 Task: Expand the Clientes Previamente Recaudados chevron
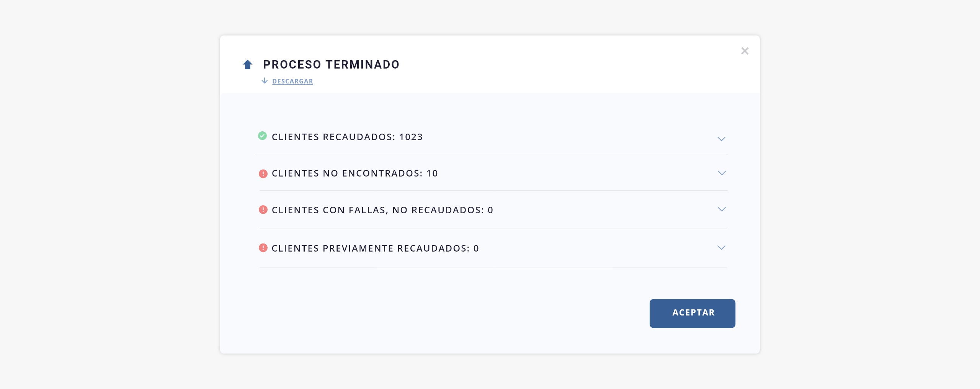pyautogui.click(x=721, y=248)
